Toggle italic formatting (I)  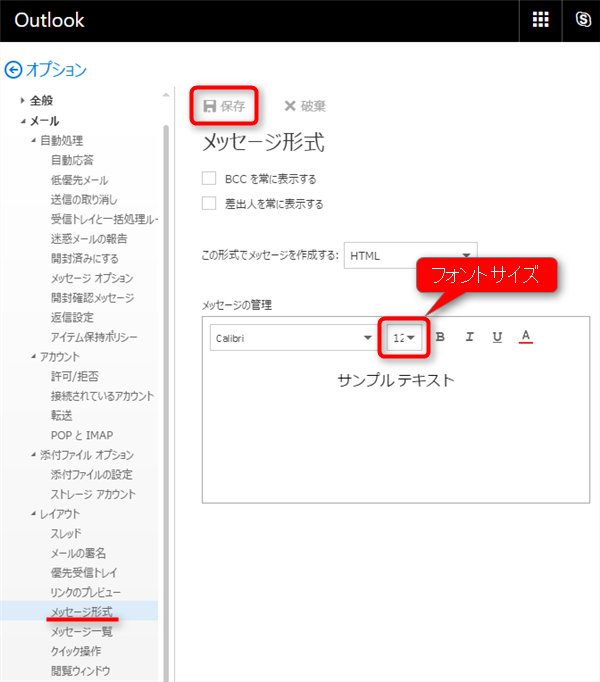coord(469,337)
